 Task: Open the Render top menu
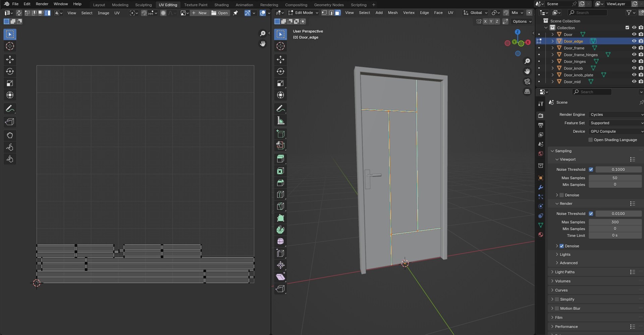coord(42,4)
